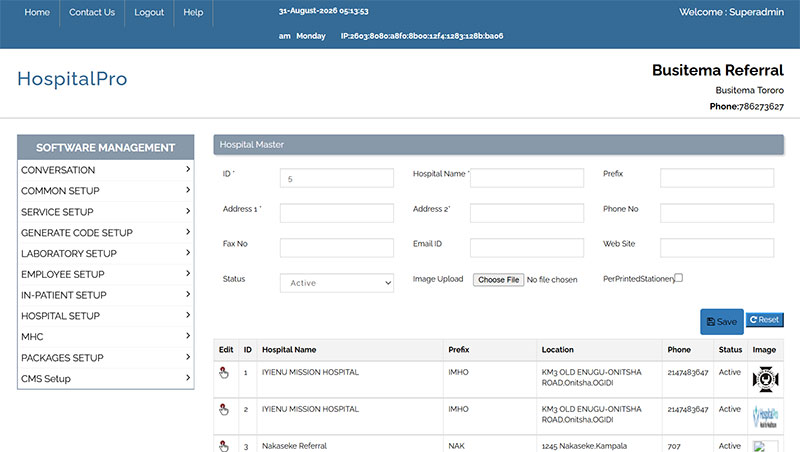The width and height of the screenshot is (800, 452).
Task: Click the HospitalPro logo text
Action: click(72, 79)
